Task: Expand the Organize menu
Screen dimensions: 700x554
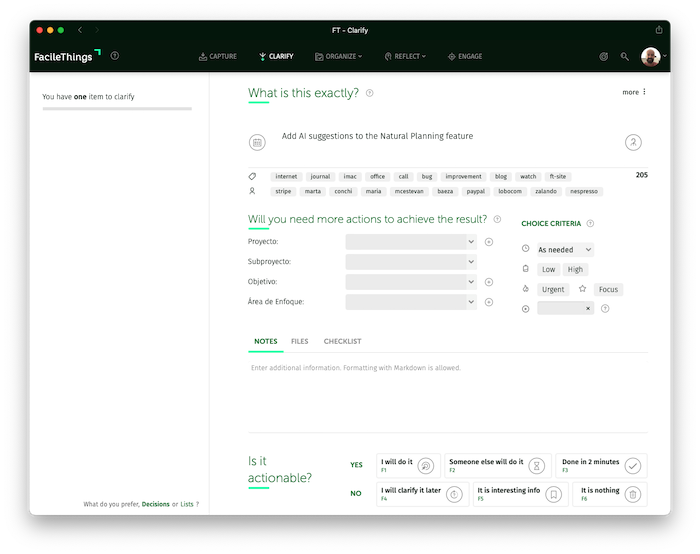Action: pos(338,56)
